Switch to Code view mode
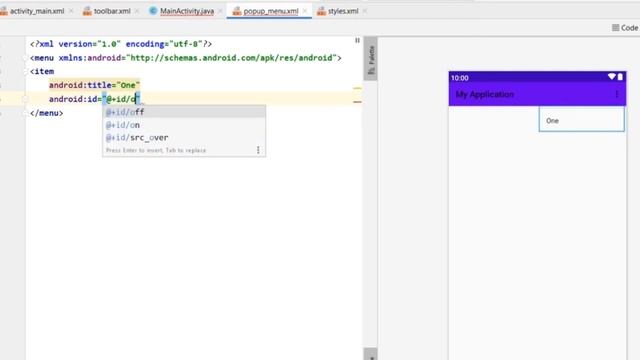The image size is (640, 360). coord(625,28)
